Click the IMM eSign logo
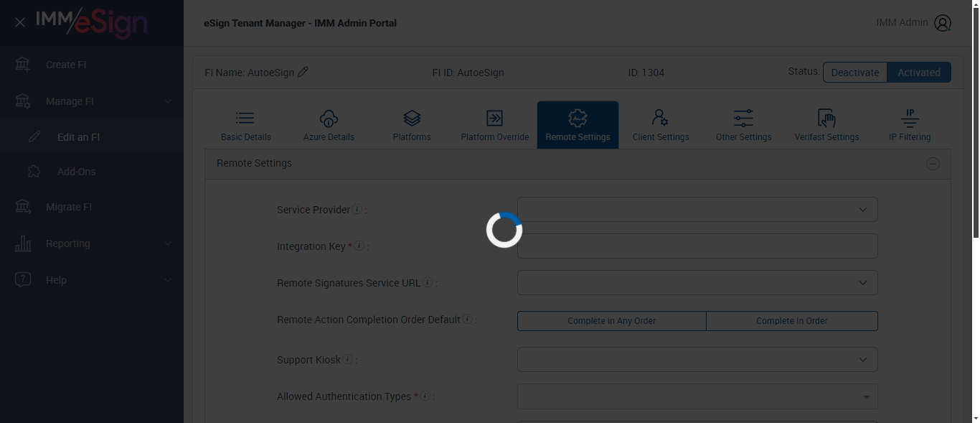Image resolution: width=980 pixels, height=423 pixels. (91, 22)
